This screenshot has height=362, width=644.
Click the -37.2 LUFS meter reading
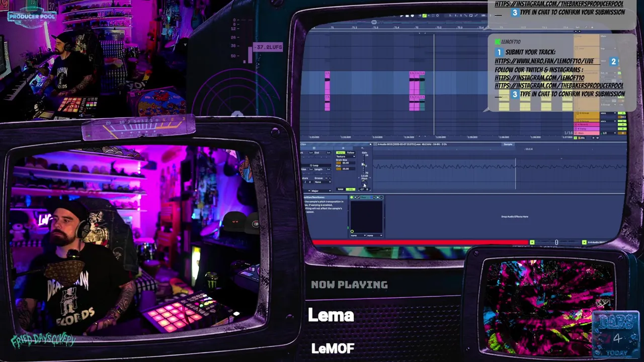coord(268,47)
